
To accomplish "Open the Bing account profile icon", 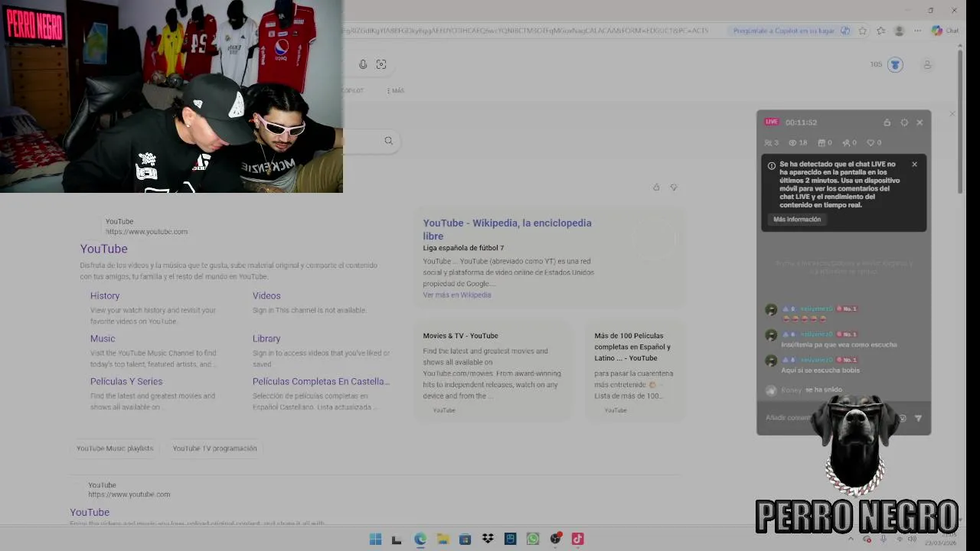I will coord(927,64).
